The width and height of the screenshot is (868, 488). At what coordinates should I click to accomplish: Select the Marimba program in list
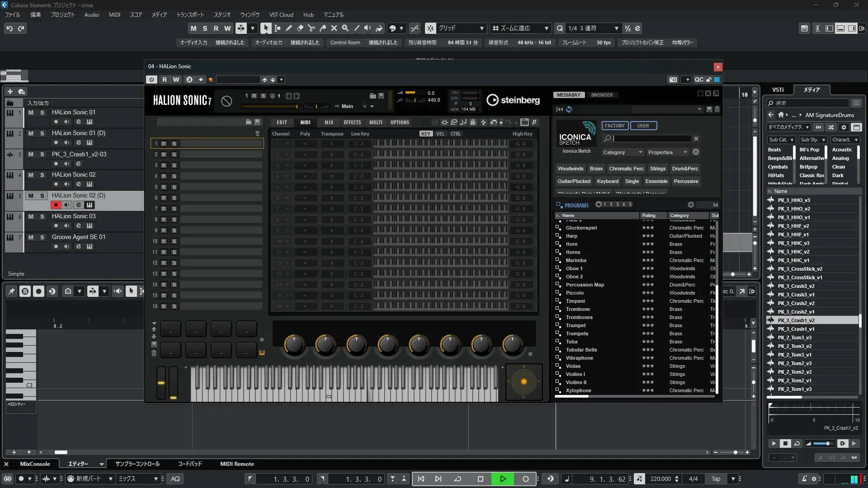(x=576, y=261)
